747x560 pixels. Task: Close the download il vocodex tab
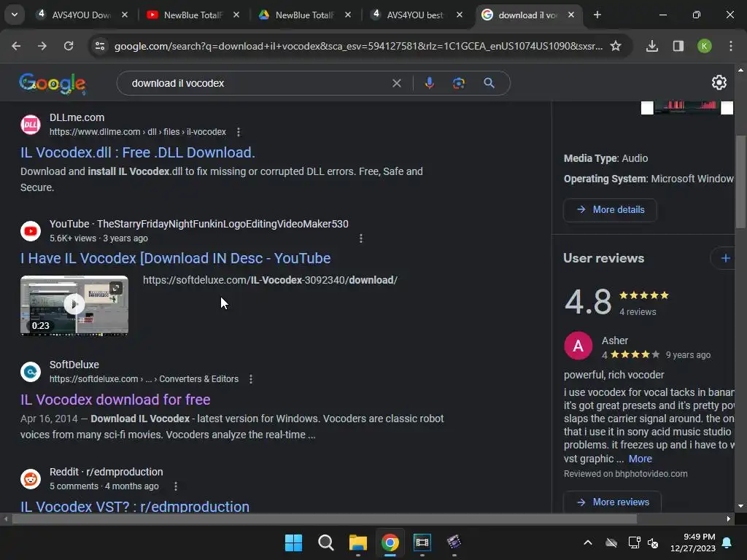click(x=571, y=15)
